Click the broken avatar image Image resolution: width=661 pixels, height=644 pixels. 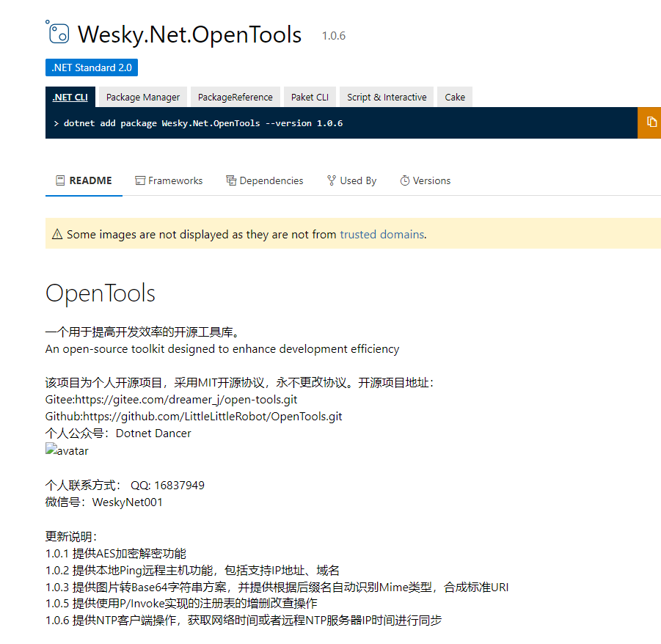67,450
